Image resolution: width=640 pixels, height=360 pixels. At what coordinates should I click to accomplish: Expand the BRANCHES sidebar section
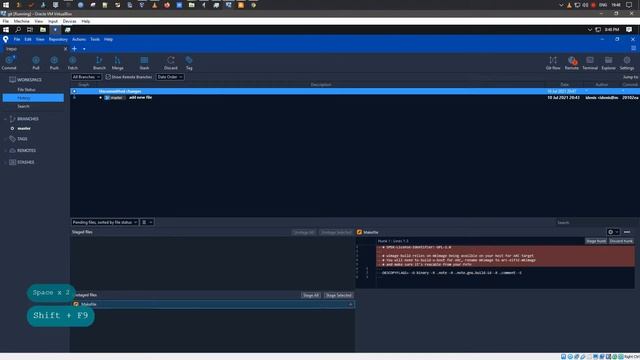[x=5, y=119]
